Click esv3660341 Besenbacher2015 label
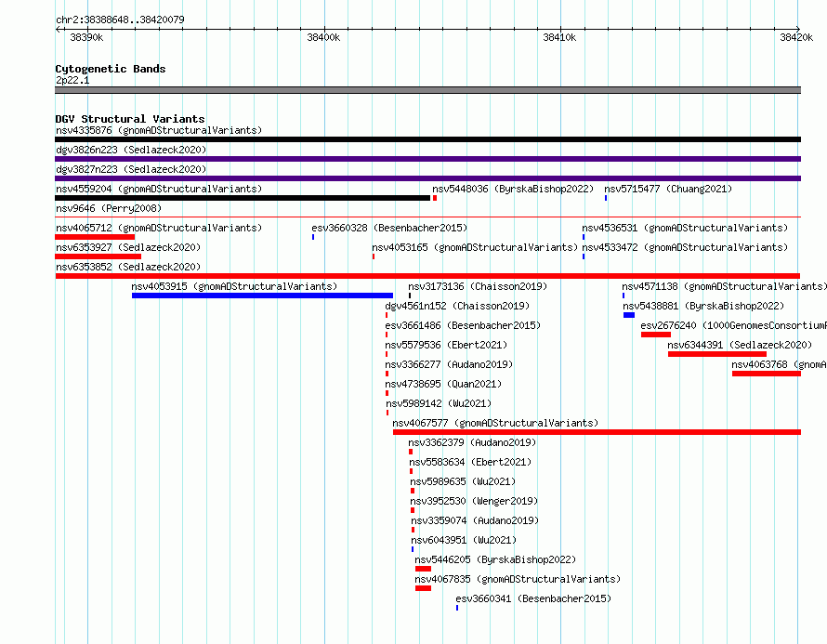This screenshot has height=644, width=827. (x=533, y=598)
